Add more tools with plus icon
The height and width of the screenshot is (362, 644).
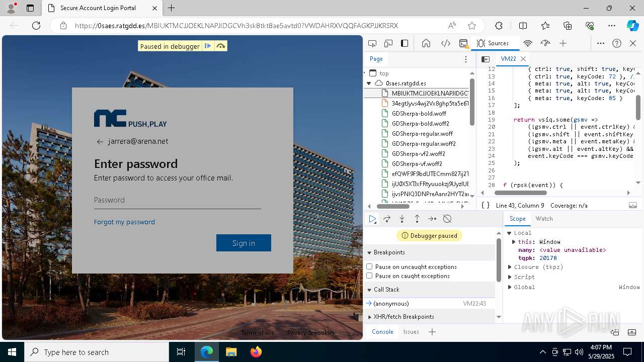(x=563, y=43)
